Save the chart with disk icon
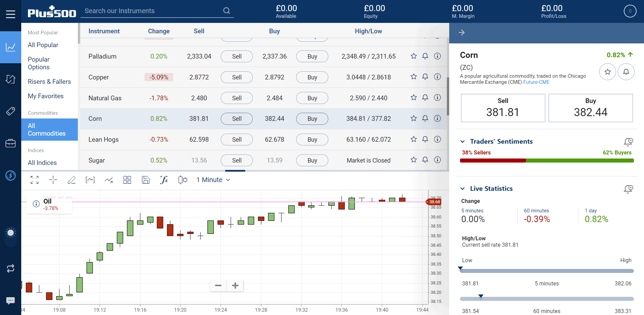644x315 pixels. point(146,180)
